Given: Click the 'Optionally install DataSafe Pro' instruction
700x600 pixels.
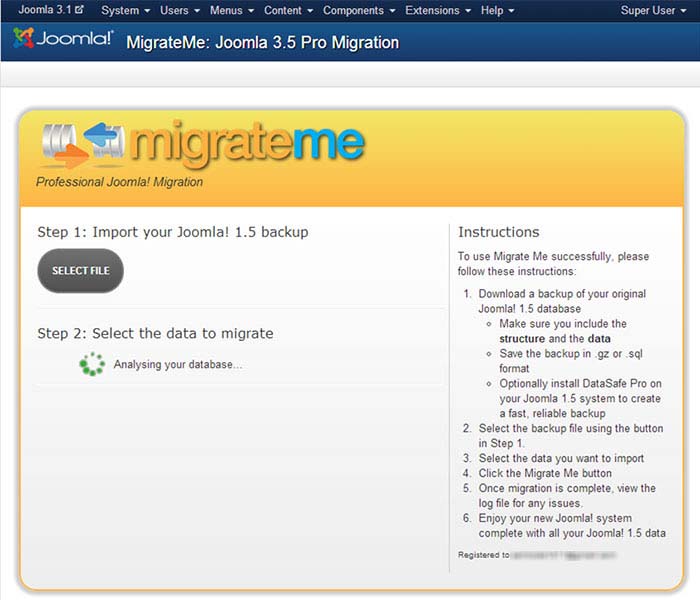Looking at the screenshot, I should 580,398.
